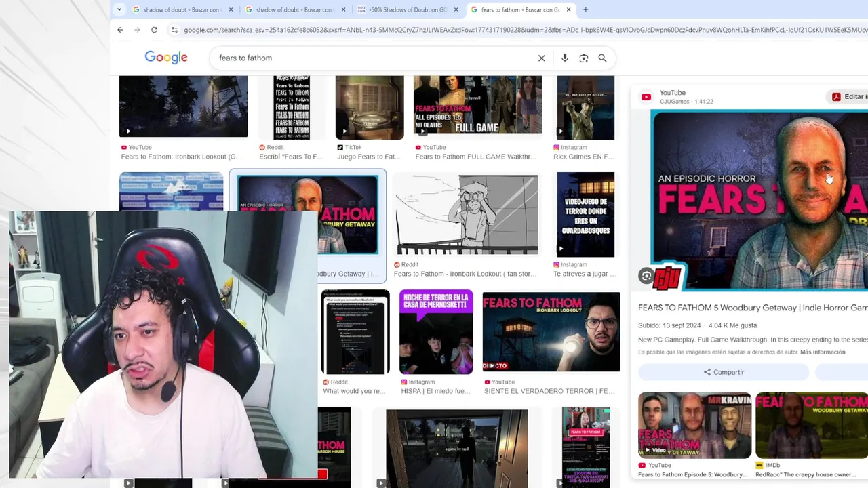Open large Woodbury Getaway preview image
Screen dimensions: 868x488
(759, 200)
